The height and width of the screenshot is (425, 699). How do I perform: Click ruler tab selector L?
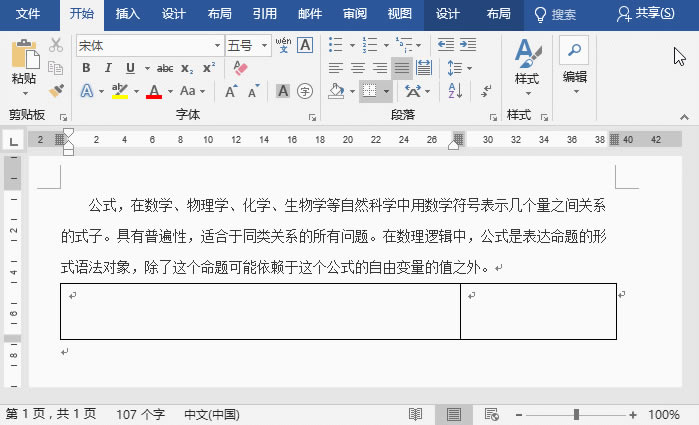(13, 142)
